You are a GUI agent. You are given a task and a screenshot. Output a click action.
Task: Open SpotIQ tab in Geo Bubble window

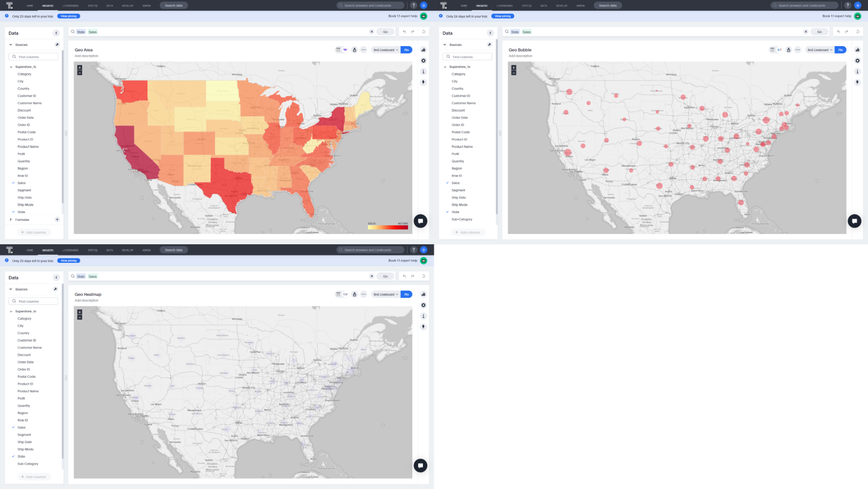coord(527,5)
